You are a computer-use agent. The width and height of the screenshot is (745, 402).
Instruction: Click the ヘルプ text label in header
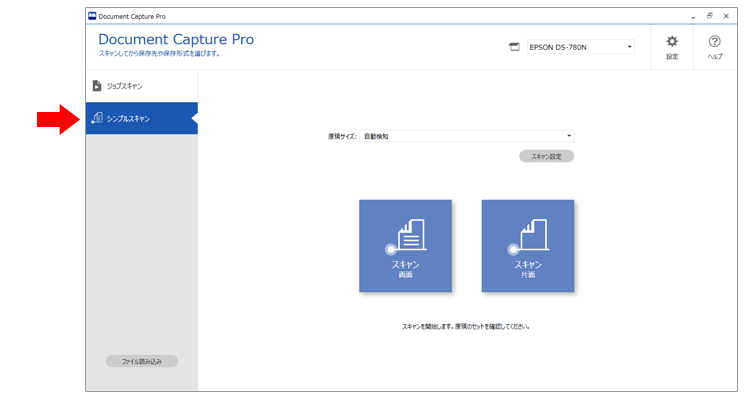714,57
